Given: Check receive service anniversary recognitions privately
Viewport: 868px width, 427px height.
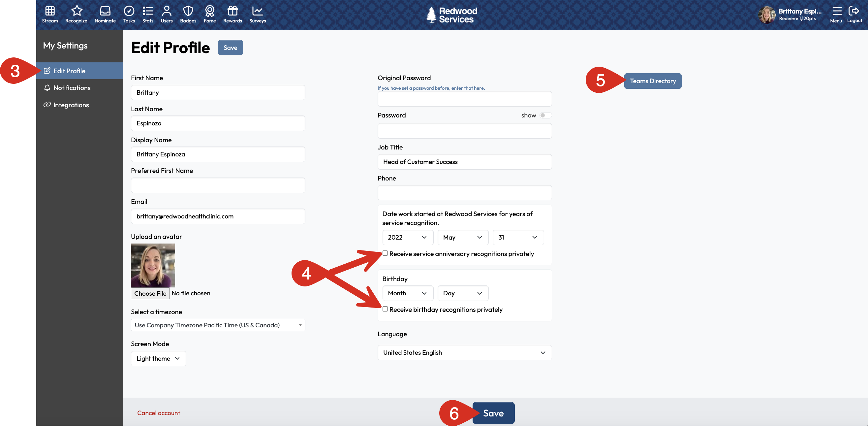Looking at the screenshot, I should coord(385,253).
